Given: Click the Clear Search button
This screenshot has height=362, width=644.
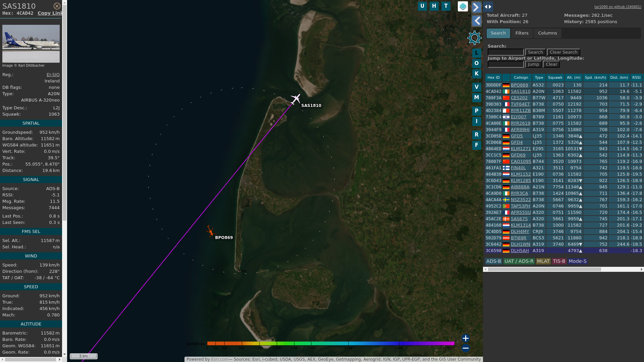Looking at the screenshot, I should pos(563,52).
